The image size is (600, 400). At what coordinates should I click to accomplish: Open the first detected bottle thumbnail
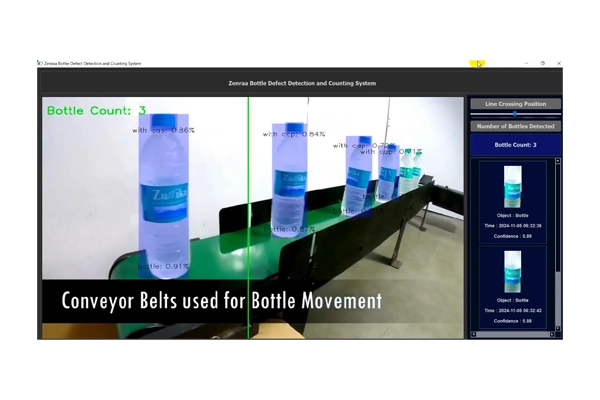click(513, 186)
